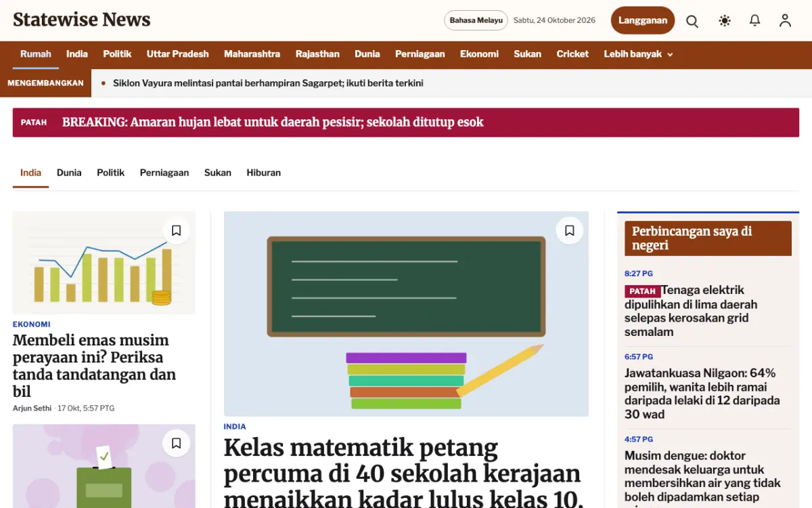Screen dimensions: 812x508
Task: Click the Sabtu, 24 Oktober 2026 date
Action: 554,20
